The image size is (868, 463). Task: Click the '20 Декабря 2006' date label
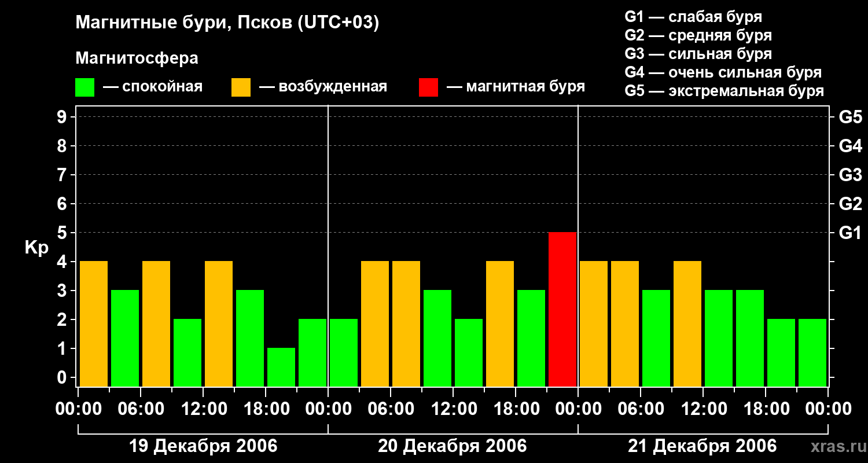pos(453,446)
